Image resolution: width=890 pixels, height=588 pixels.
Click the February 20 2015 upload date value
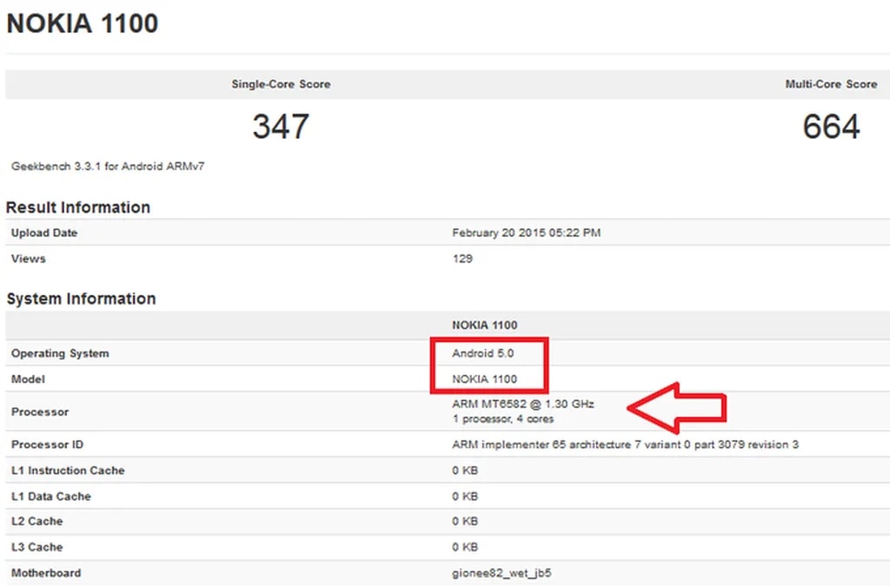tap(526, 233)
